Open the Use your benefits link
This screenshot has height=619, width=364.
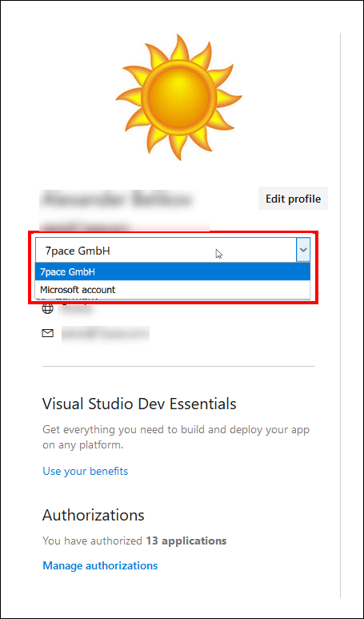pyautogui.click(x=85, y=471)
